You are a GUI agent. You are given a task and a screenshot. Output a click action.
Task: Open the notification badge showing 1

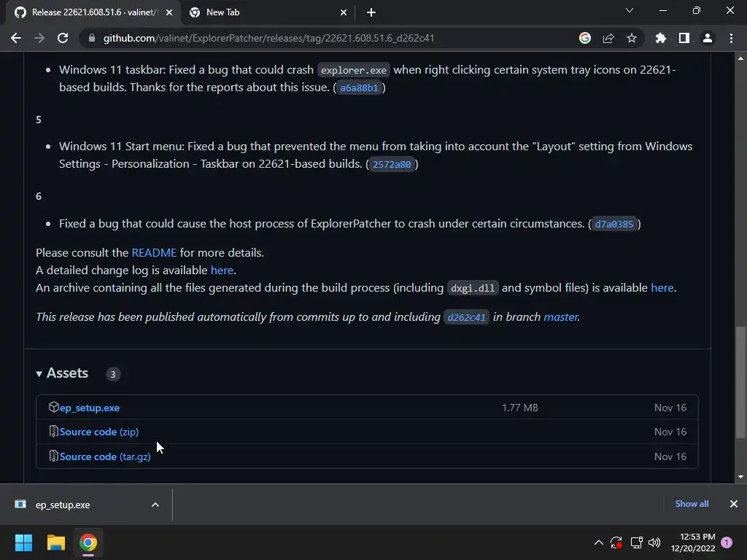click(727, 542)
